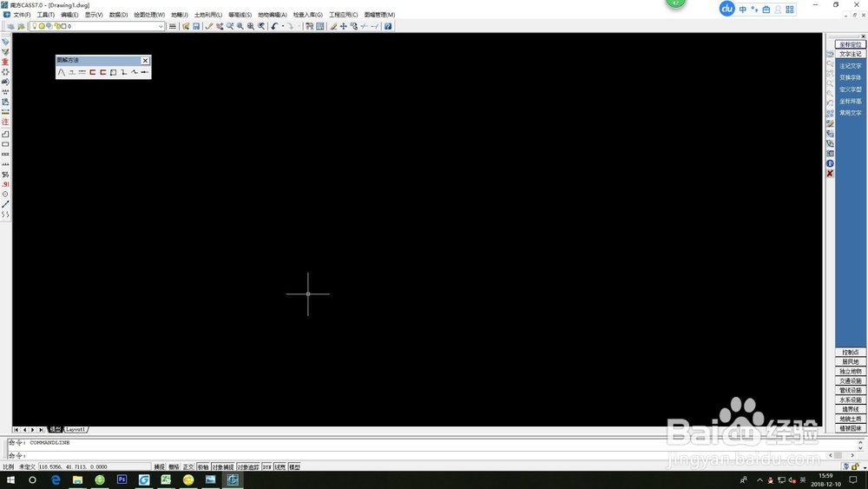This screenshot has width=868, height=489.
Task: Toggle 捕捉 snap mode in status bar
Action: pos(160,466)
